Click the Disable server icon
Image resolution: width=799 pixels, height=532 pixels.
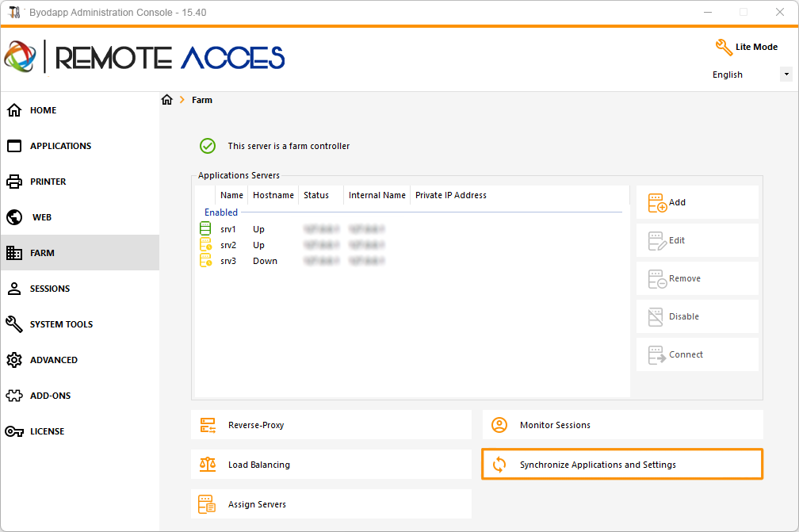coord(656,317)
